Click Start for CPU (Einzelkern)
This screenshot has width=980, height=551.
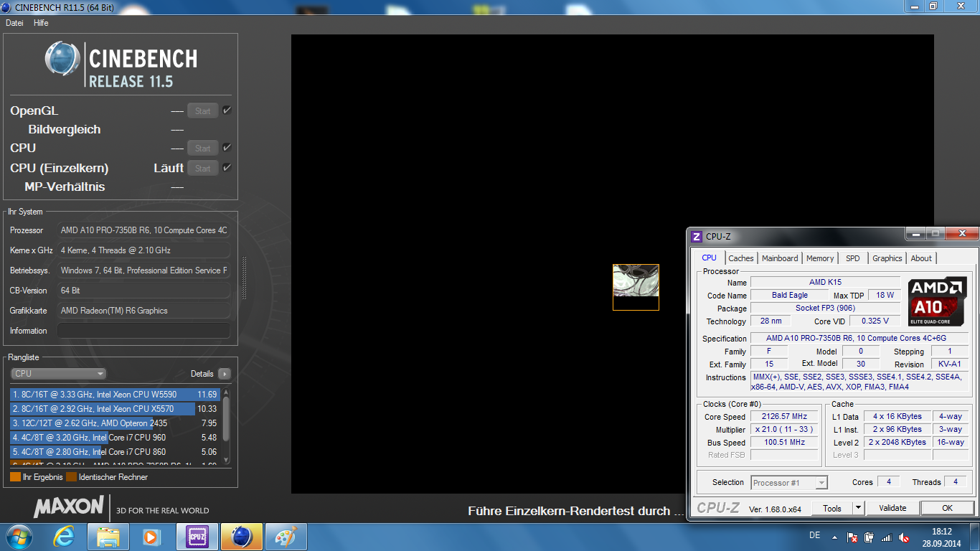click(203, 168)
